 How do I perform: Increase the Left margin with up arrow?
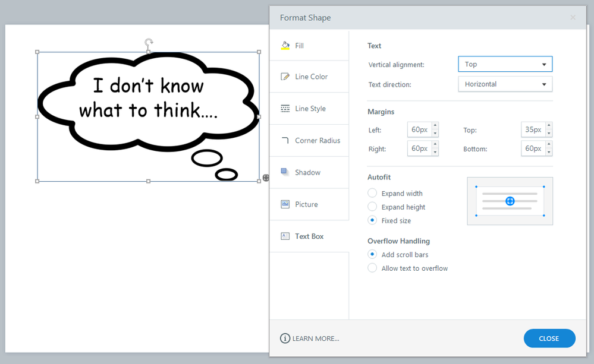(x=435, y=126)
